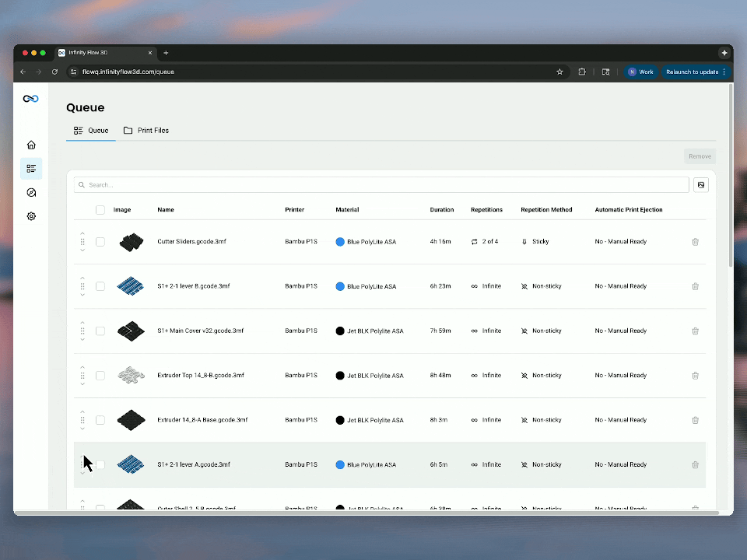Delete Extruder Top 14_8-B trash icon

(x=695, y=376)
